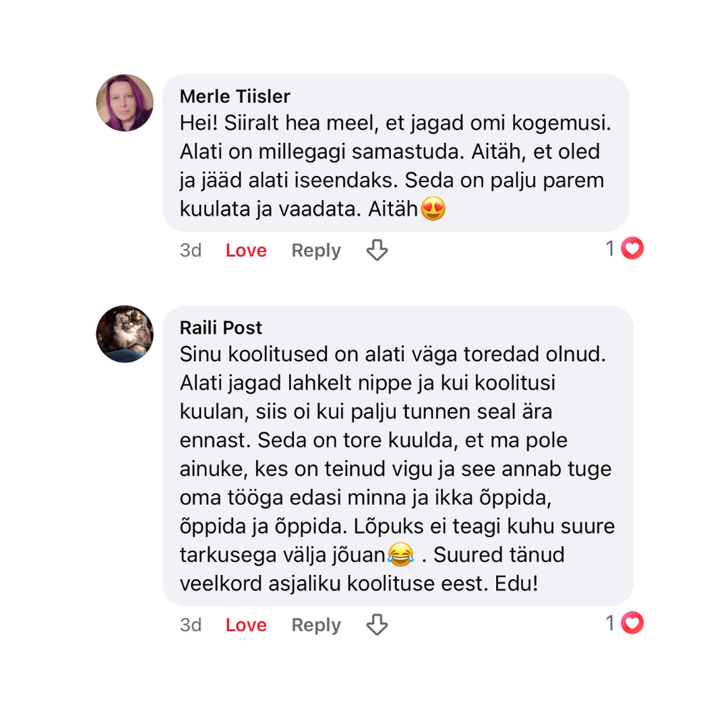Reply to Raili Post's comment
Viewport: 728px width, 728px height.
pos(315,626)
